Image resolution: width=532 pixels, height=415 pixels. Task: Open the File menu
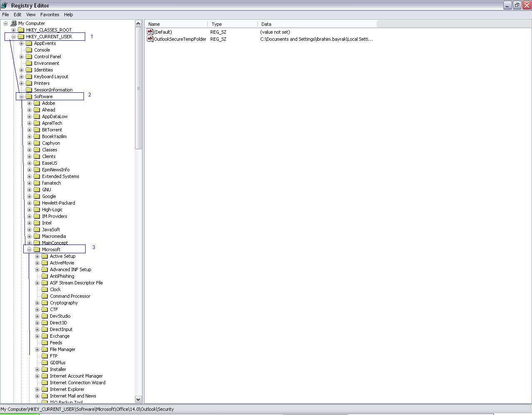(x=5, y=15)
